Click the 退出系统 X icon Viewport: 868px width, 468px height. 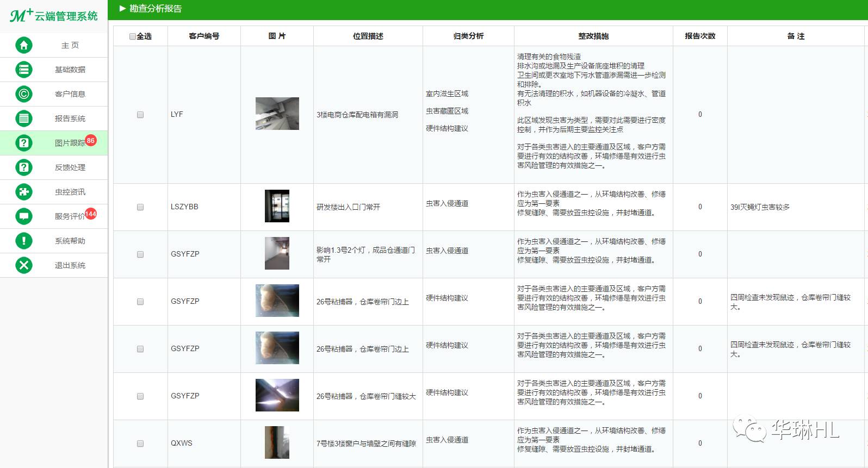pos(24,265)
